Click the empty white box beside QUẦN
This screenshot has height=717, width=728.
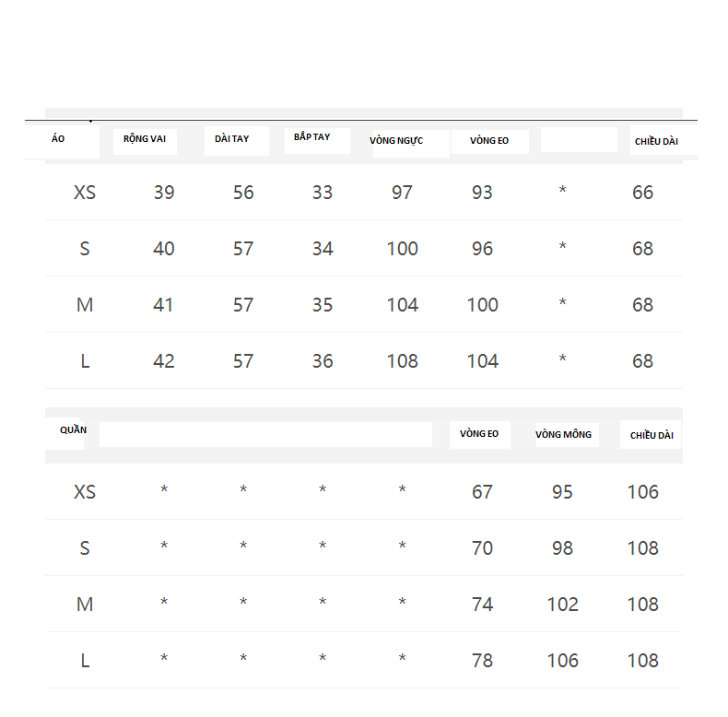265,434
